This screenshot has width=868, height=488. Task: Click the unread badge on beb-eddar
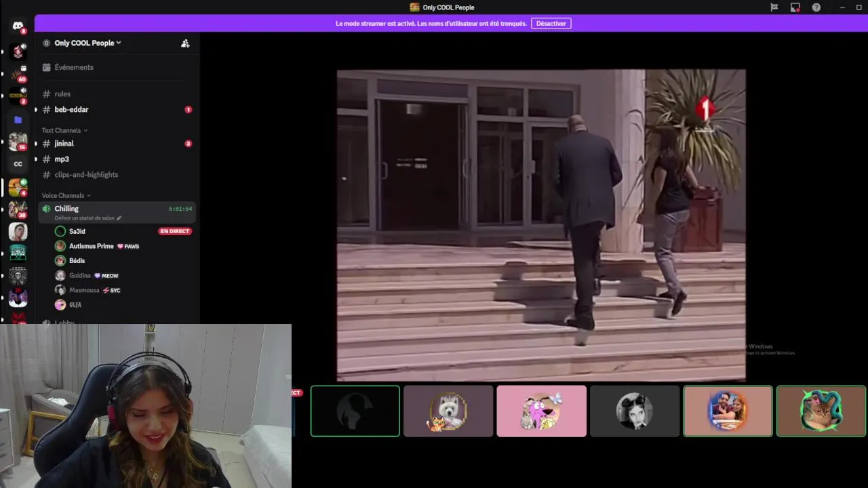point(188,110)
